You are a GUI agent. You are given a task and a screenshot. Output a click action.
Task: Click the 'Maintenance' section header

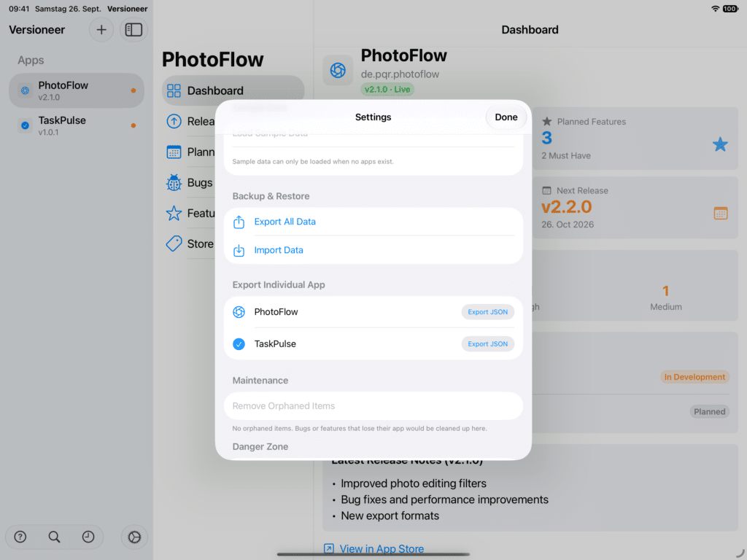[260, 381]
